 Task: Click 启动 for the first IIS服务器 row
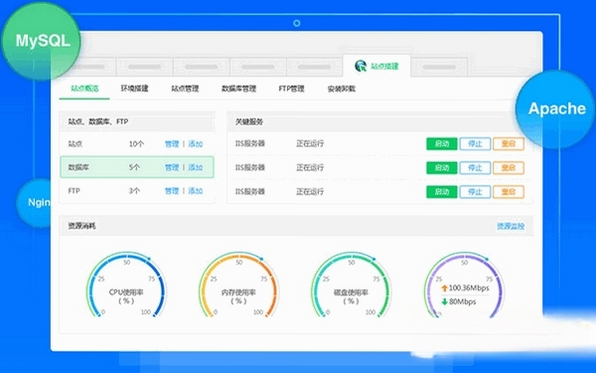coord(442,144)
